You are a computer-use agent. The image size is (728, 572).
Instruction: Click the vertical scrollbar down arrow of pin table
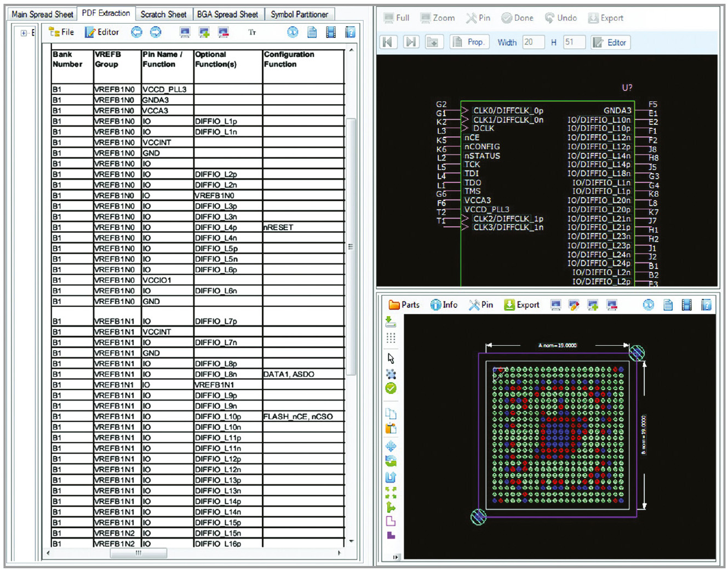(x=351, y=541)
